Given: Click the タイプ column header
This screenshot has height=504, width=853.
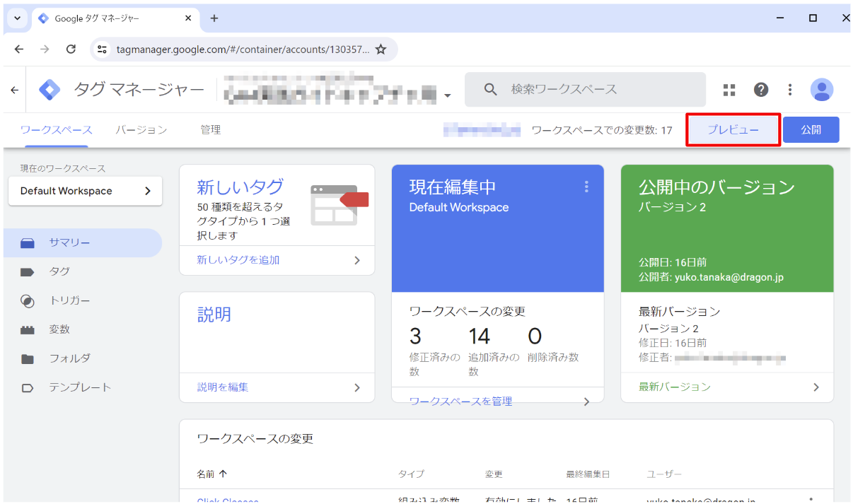Looking at the screenshot, I should [411, 474].
